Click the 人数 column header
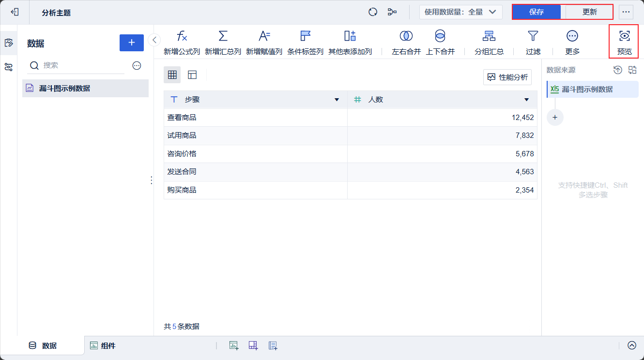 click(x=442, y=100)
